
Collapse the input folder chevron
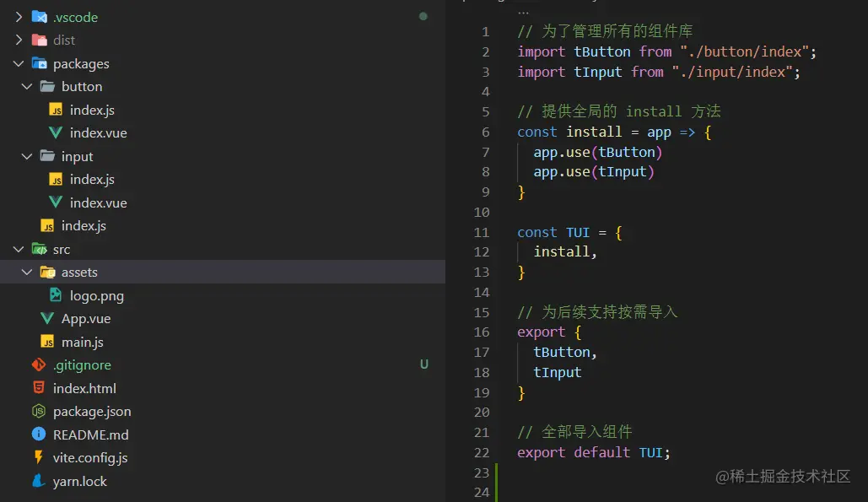(27, 156)
